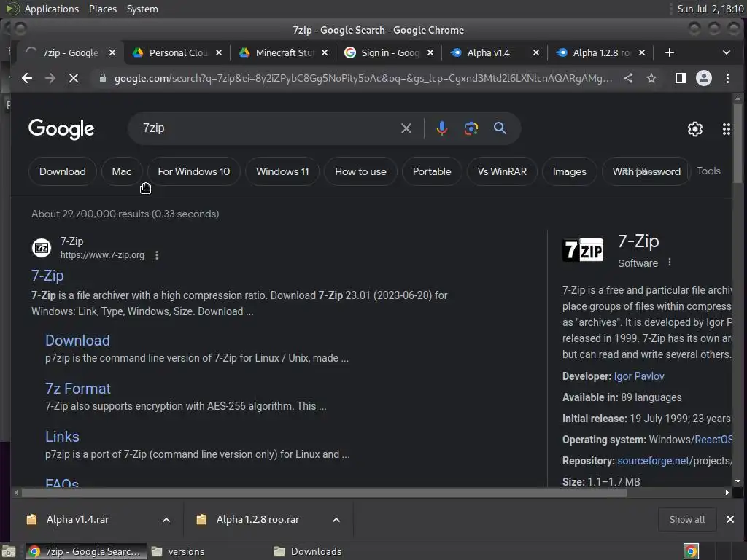Open a new Chrome tab
747x560 pixels.
click(x=670, y=52)
